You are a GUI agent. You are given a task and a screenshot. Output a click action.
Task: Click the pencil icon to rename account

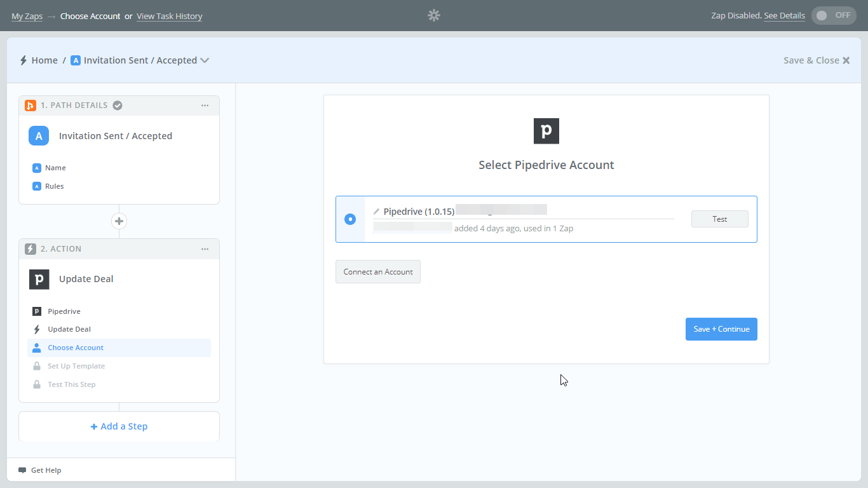tap(376, 212)
